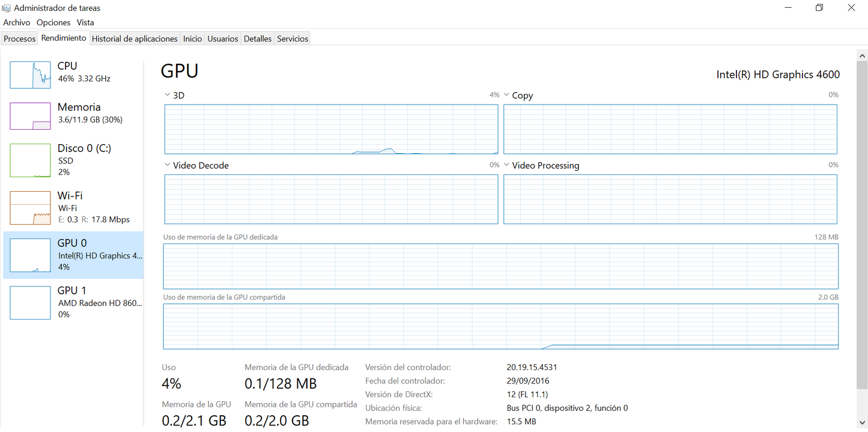Switch to the Detalles tab
Image resolution: width=868 pixels, height=432 pixels.
tap(258, 38)
